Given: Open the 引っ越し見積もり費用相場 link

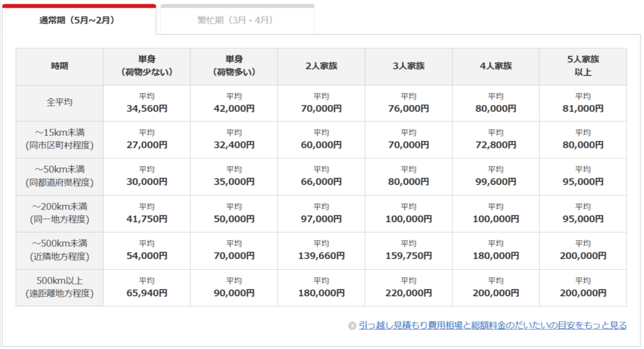Looking at the screenshot, I should pos(492,325).
